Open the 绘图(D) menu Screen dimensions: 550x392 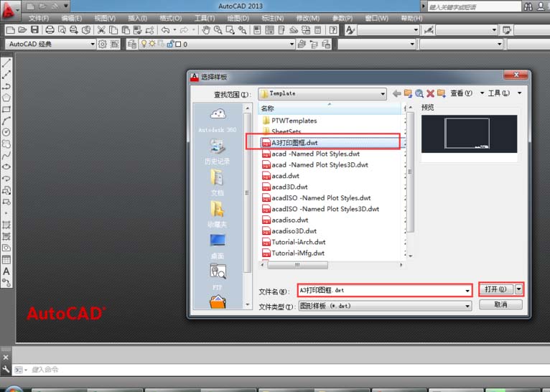[x=238, y=18]
